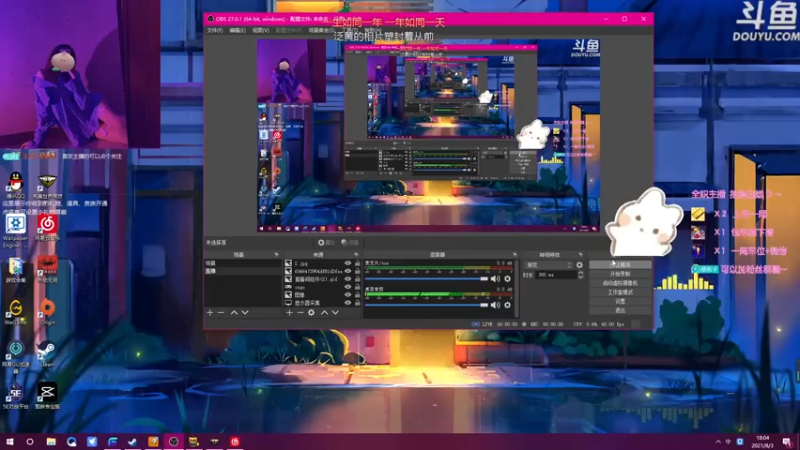Open the 场景集合(S) menu in OBS
800x450 pixels.
(x=320, y=31)
